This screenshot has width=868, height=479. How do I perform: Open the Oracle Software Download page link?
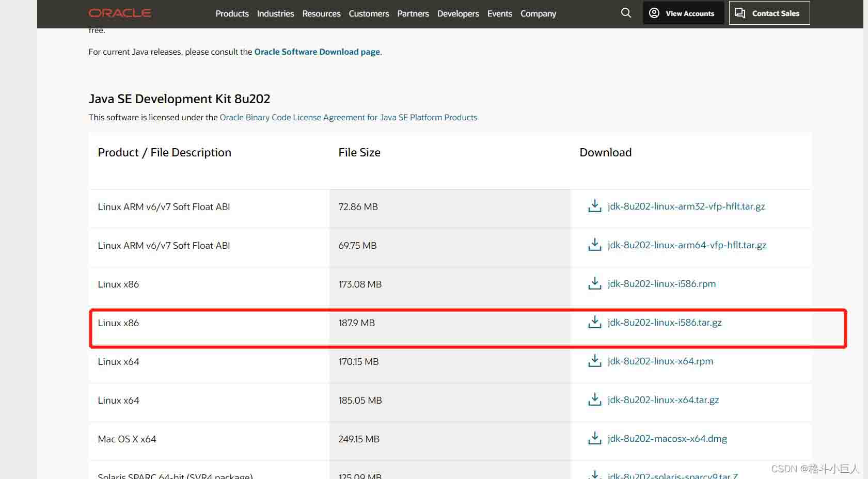click(317, 52)
